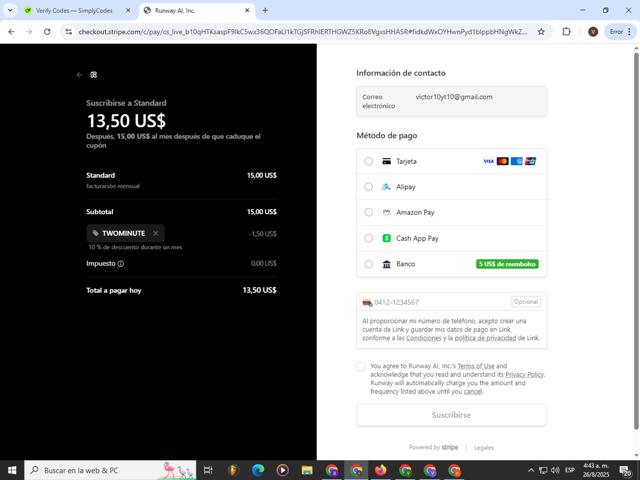The image size is (640, 480).
Task: Open Runway Terms of Use link
Action: tap(476, 366)
